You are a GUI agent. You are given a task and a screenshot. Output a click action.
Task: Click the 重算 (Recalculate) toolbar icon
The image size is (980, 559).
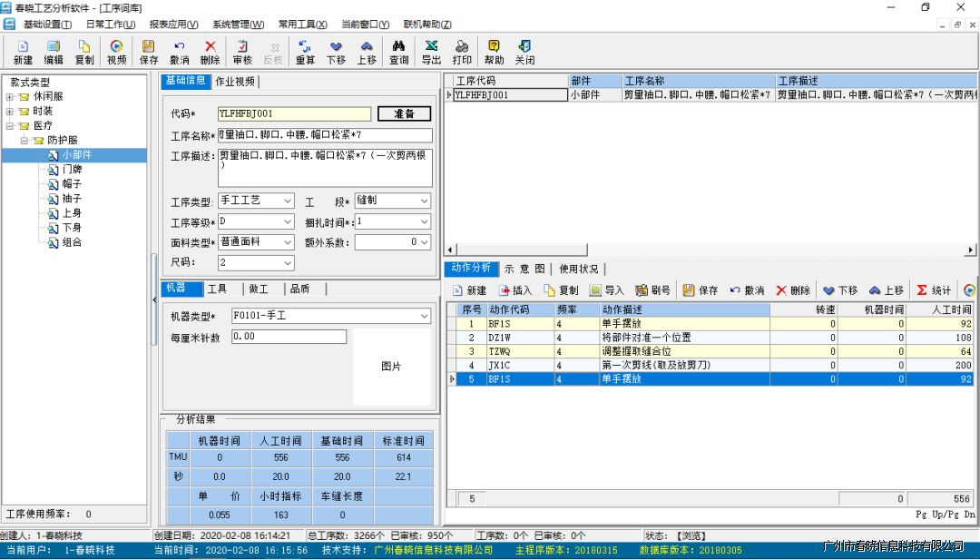click(x=305, y=52)
